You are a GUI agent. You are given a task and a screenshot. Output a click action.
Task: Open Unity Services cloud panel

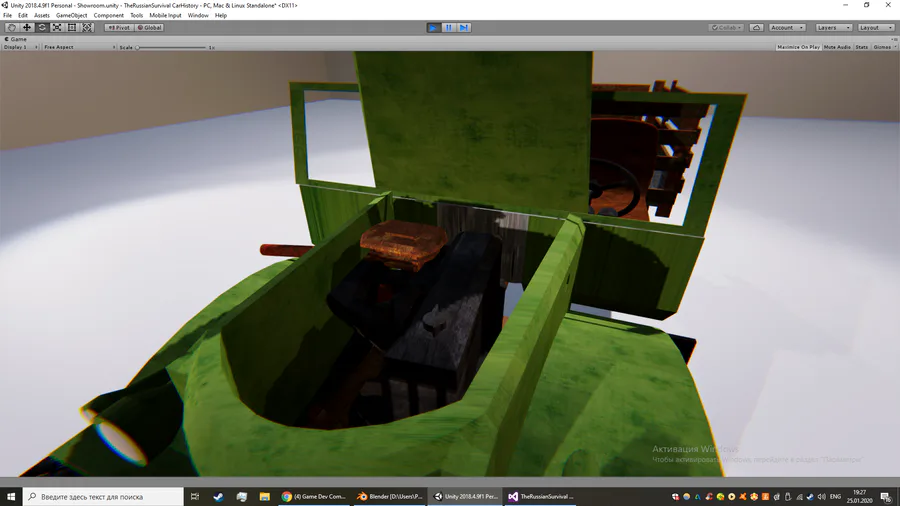pos(757,28)
